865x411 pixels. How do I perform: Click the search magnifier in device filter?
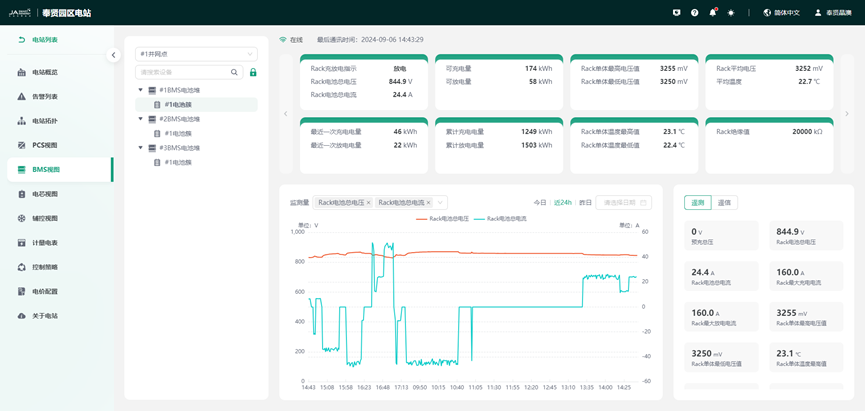pyautogui.click(x=235, y=73)
